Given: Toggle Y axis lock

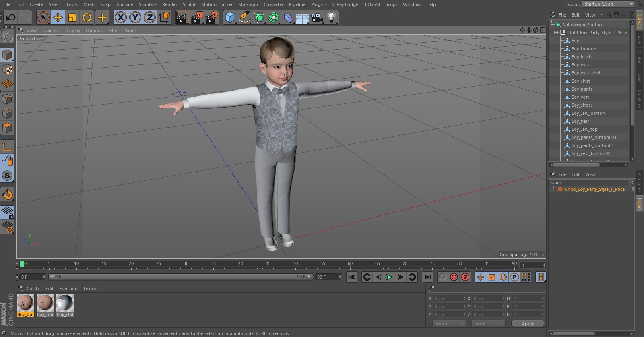Looking at the screenshot, I should [135, 17].
